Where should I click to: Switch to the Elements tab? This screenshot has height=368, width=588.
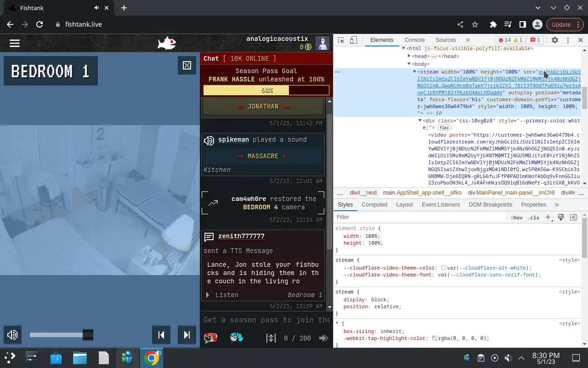(382, 40)
